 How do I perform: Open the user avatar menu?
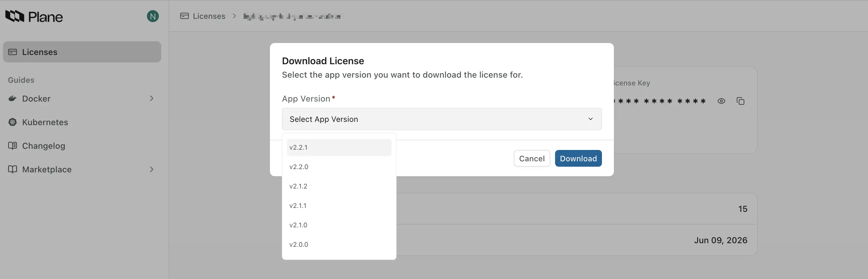153,16
